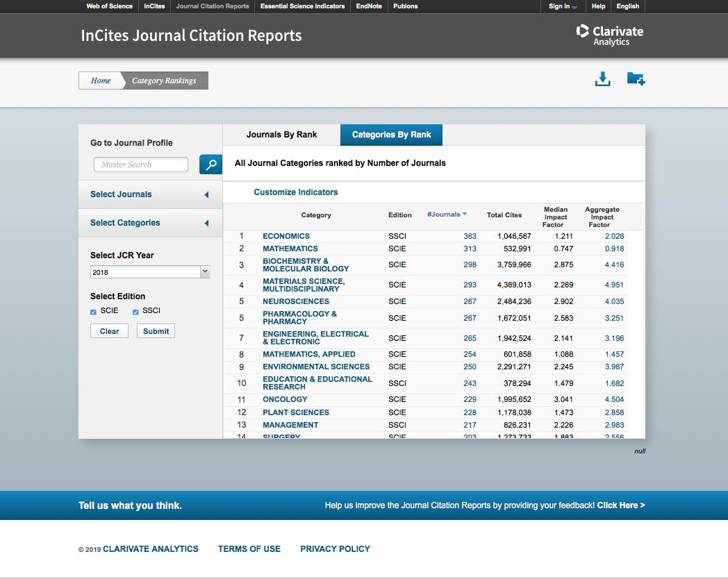The width and height of the screenshot is (728, 579).
Task: Click aggregate impact factor 4.951
Action: pos(614,285)
